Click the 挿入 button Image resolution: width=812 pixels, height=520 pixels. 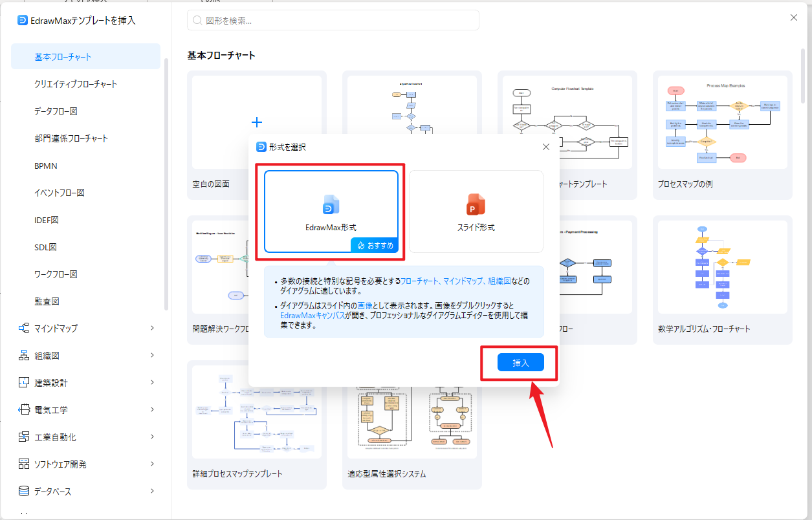click(x=521, y=363)
